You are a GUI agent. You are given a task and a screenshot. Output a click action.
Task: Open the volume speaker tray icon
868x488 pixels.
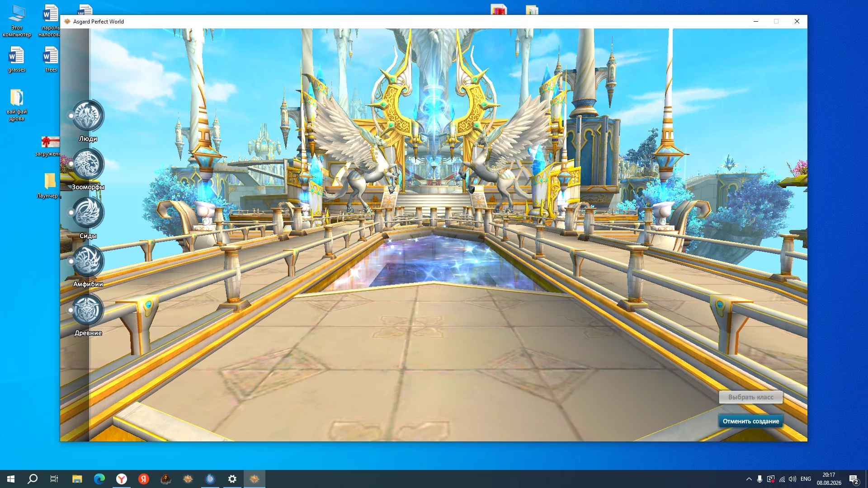tap(793, 479)
